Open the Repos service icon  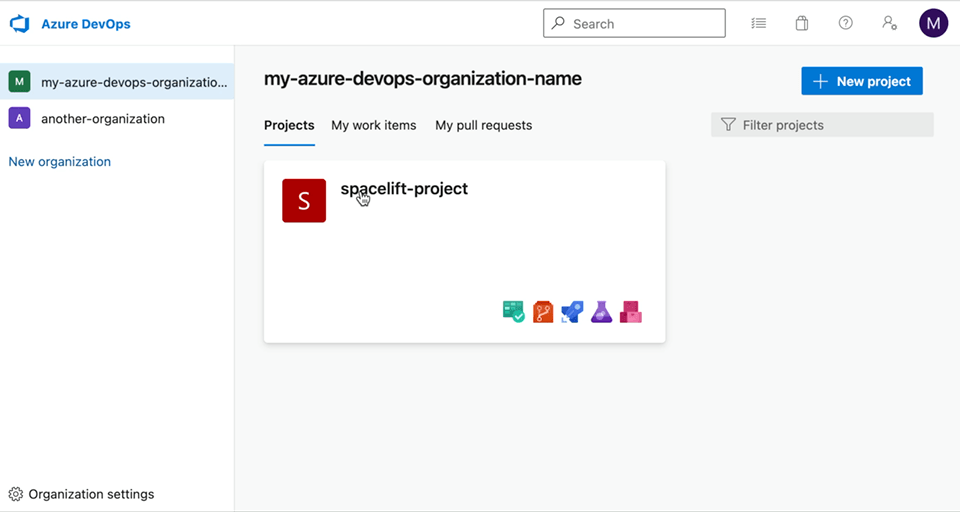coord(543,312)
